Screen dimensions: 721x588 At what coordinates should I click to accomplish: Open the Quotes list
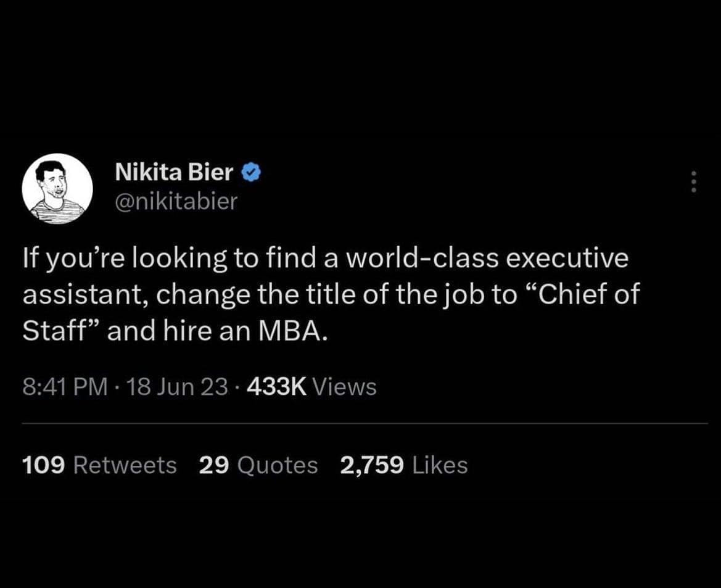(x=278, y=465)
